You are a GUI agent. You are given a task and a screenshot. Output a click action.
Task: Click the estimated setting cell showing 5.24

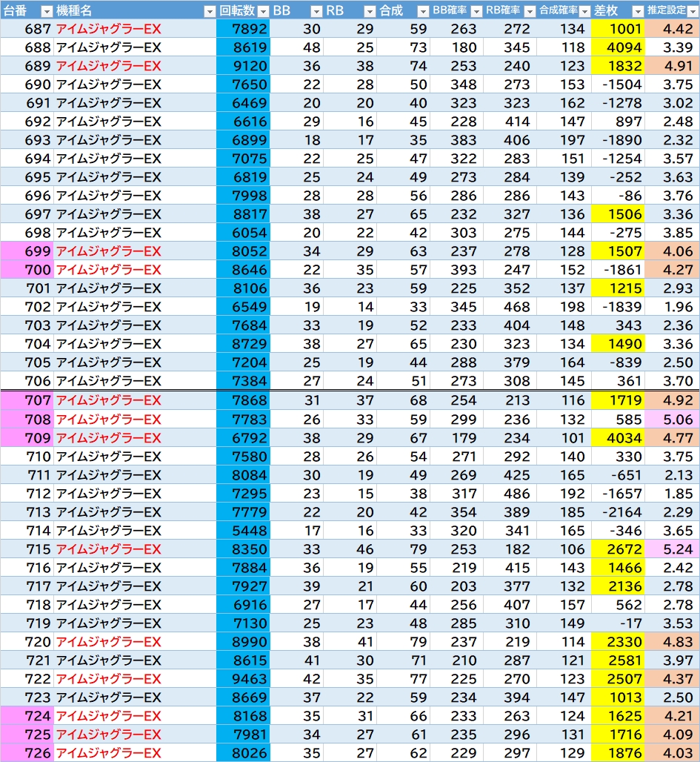[x=672, y=549]
